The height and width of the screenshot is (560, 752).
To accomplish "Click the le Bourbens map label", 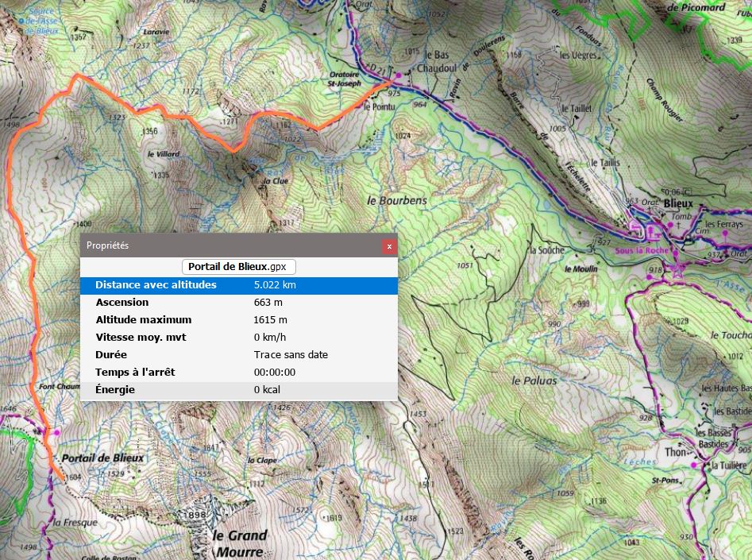I will point(397,200).
